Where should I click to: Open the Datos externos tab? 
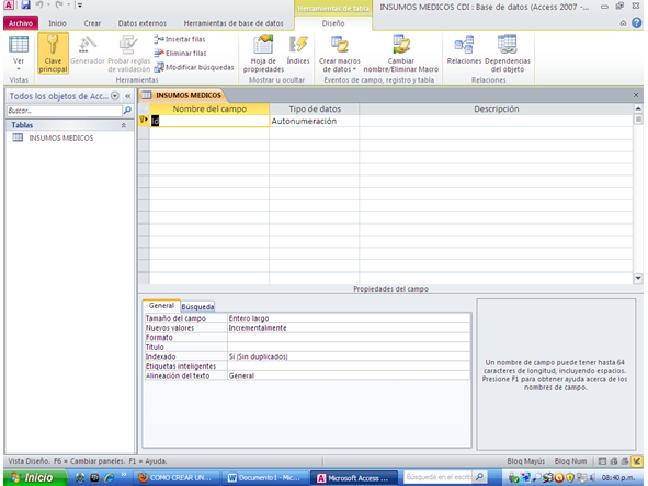[142, 24]
